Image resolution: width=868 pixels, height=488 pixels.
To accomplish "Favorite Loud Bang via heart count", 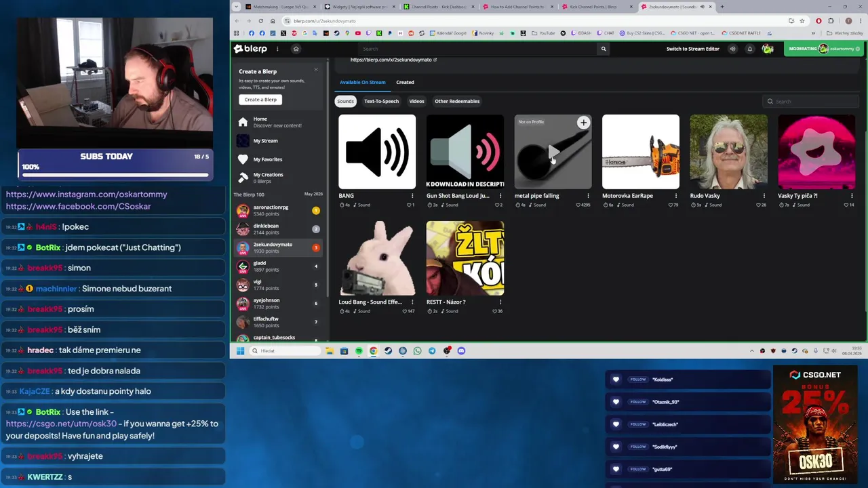I will (408, 311).
